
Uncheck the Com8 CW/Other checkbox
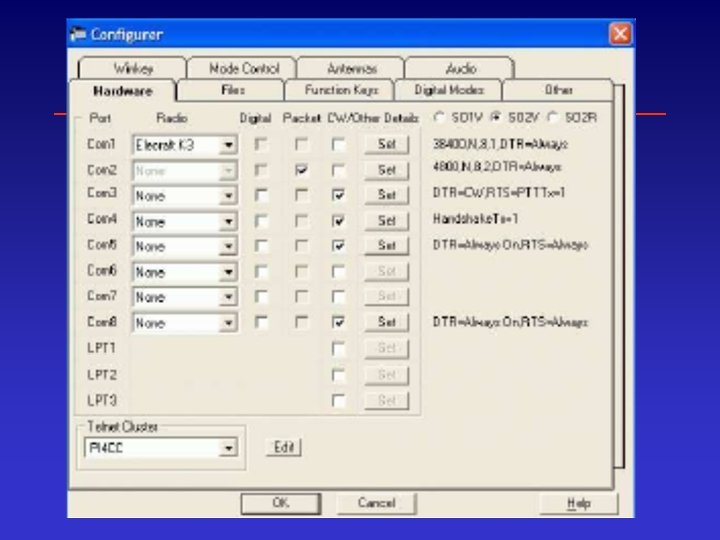click(338, 322)
